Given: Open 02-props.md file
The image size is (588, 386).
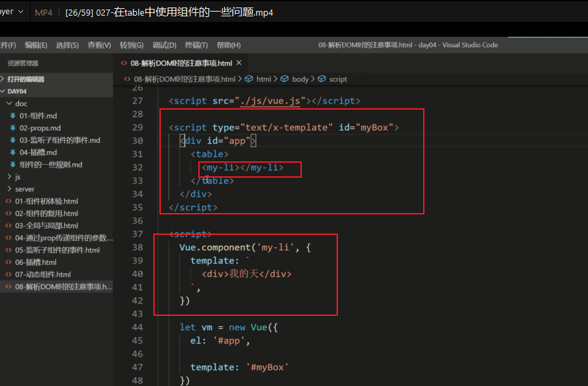Looking at the screenshot, I should (x=40, y=128).
